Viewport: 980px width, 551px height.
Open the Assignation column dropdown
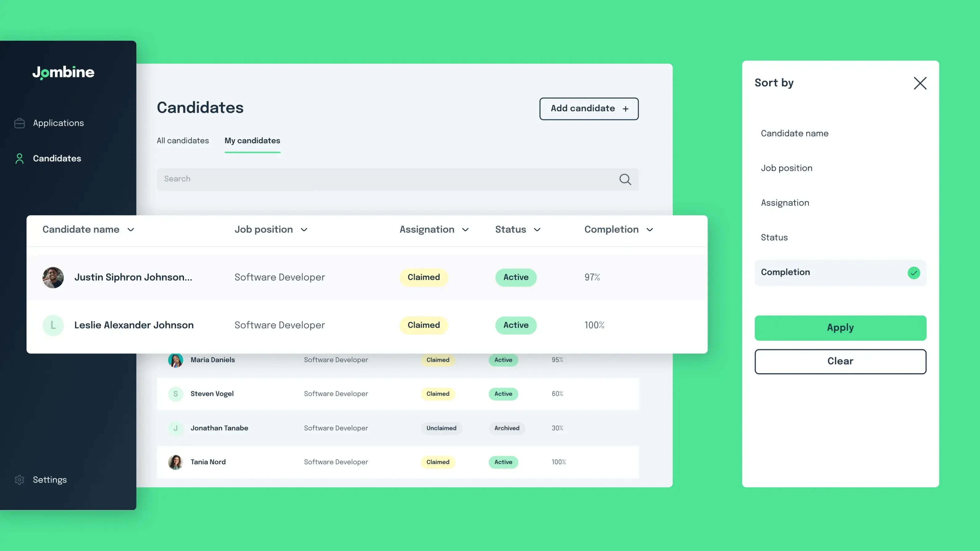coord(466,230)
